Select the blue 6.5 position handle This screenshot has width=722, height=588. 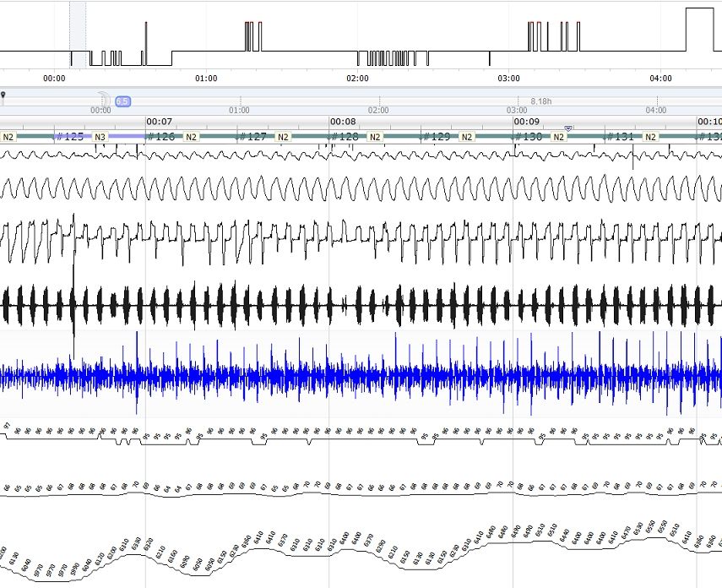coord(123,101)
